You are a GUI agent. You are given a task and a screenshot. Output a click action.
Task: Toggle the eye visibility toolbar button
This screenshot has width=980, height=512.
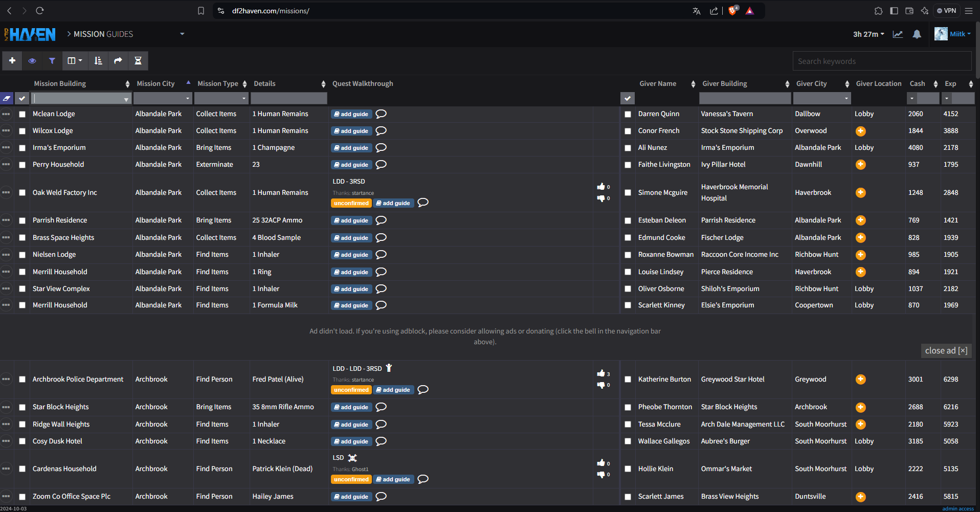click(x=32, y=61)
